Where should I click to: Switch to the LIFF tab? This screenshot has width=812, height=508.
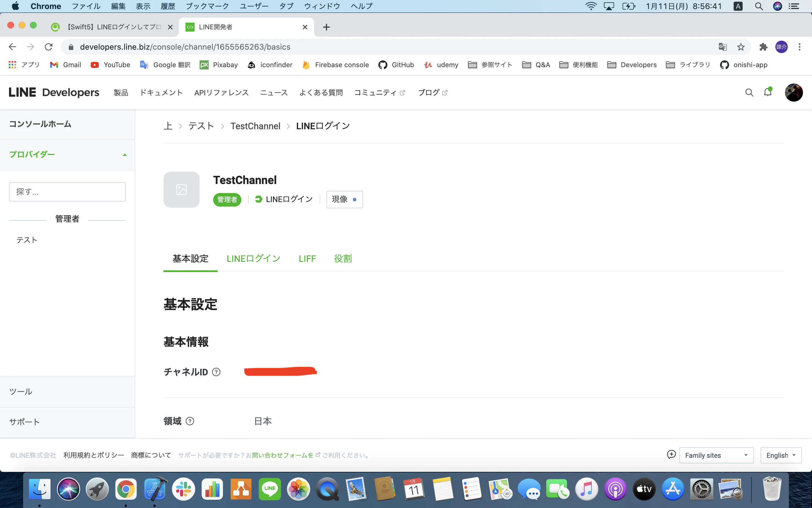coord(307,259)
